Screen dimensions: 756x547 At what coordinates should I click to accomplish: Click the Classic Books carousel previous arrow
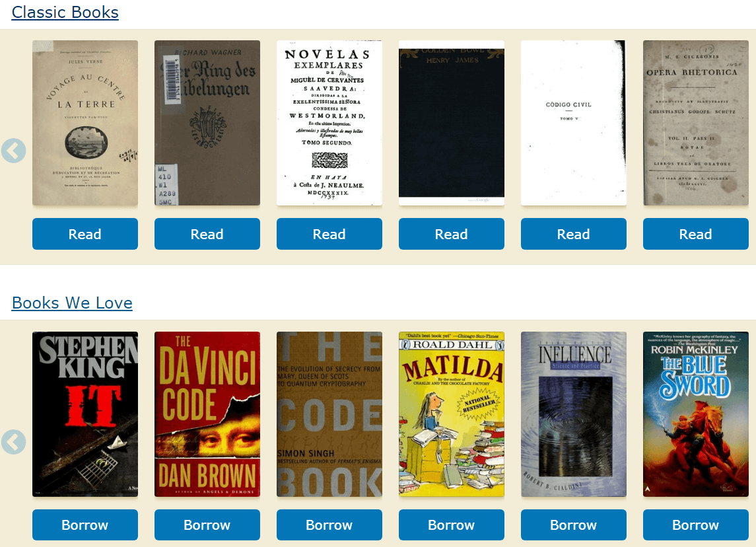coord(13,151)
